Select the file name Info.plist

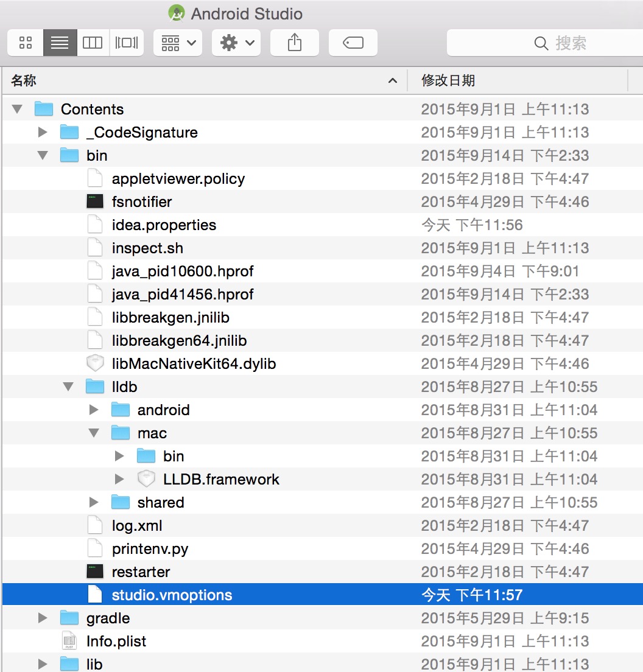coord(116,642)
